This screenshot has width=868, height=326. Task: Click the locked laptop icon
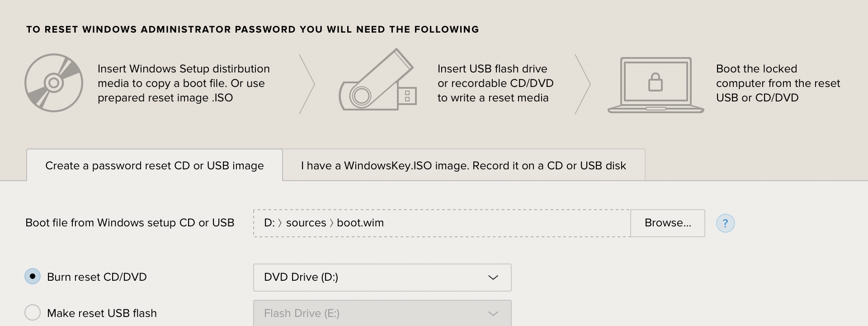pyautogui.click(x=656, y=85)
